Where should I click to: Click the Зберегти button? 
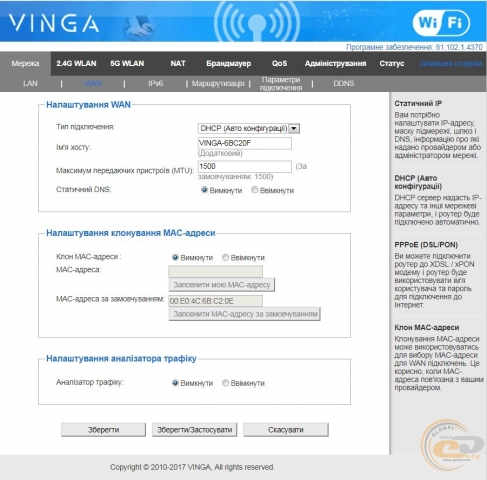[103, 430]
